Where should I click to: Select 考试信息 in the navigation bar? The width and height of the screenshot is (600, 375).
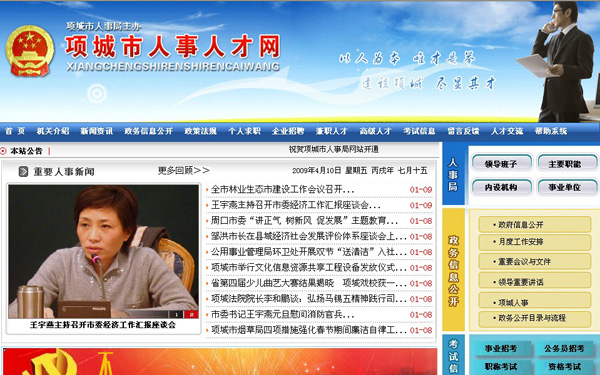tap(419, 131)
